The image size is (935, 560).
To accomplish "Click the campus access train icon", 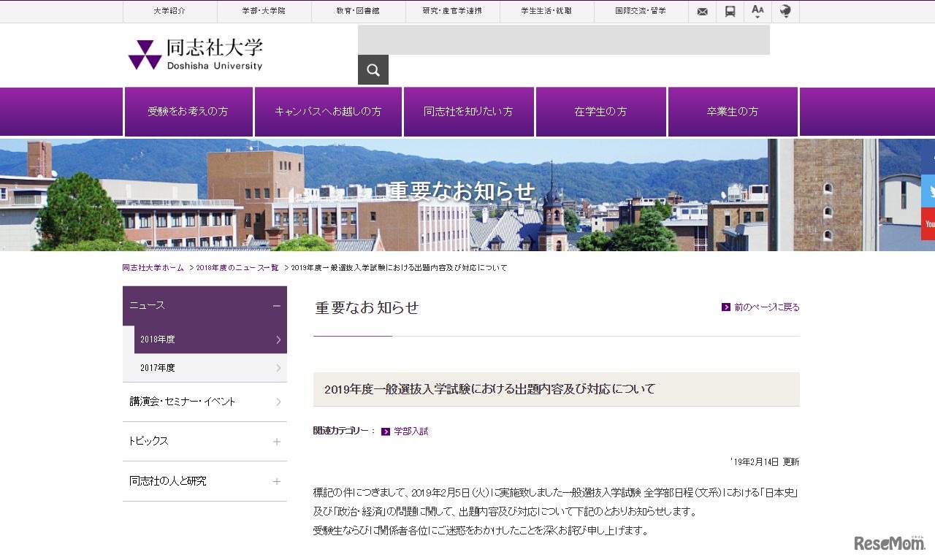I will [730, 12].
